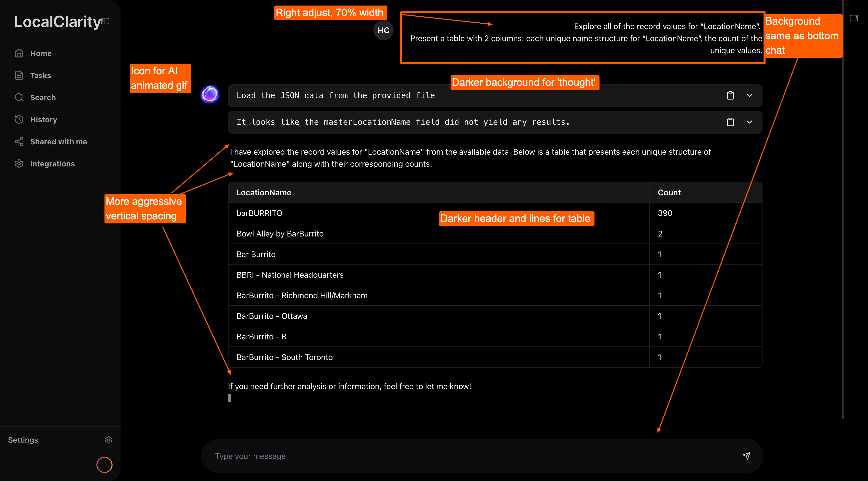Toggle the sidebar collapse icon beside LocalClarity
The width and height of the screenshot is (868, 481).
point(106,21)
